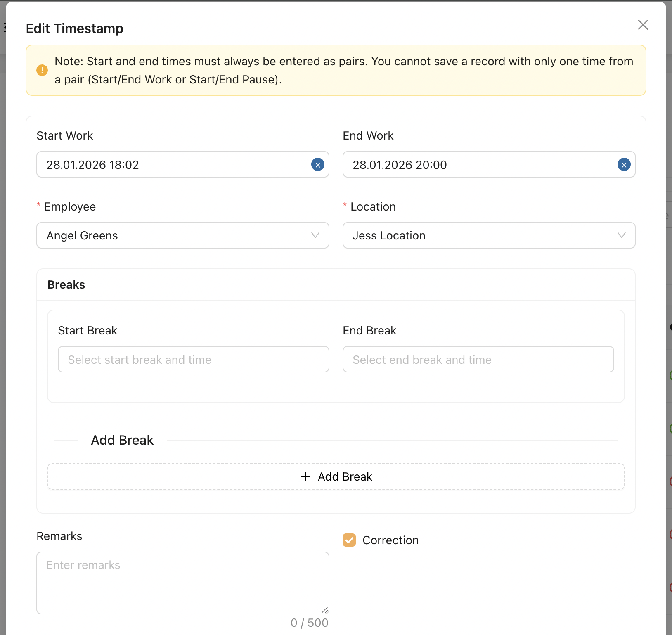Viewport: 672px width, 635px height.
Task: Clear the End Work date value
Action: pyautogui.click(x=624, y=165)
